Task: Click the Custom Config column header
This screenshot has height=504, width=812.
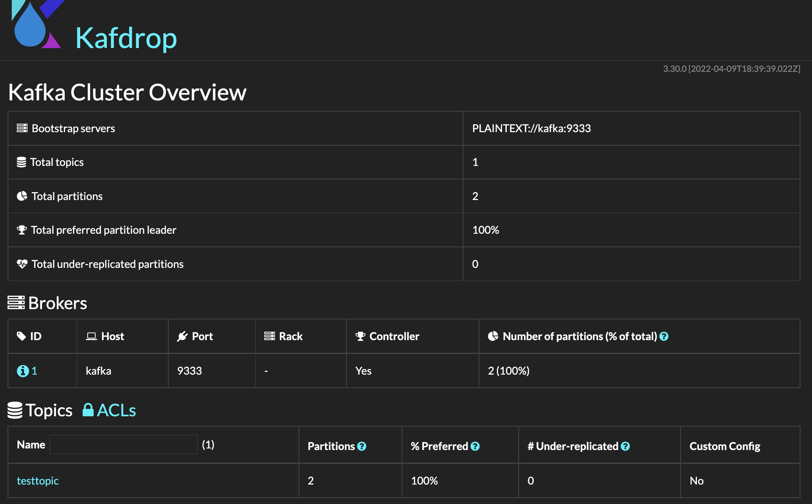Action: coord(724,446)
